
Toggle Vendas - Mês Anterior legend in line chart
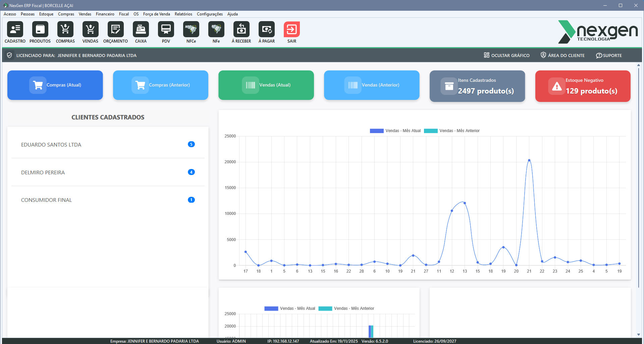[452, 131]
